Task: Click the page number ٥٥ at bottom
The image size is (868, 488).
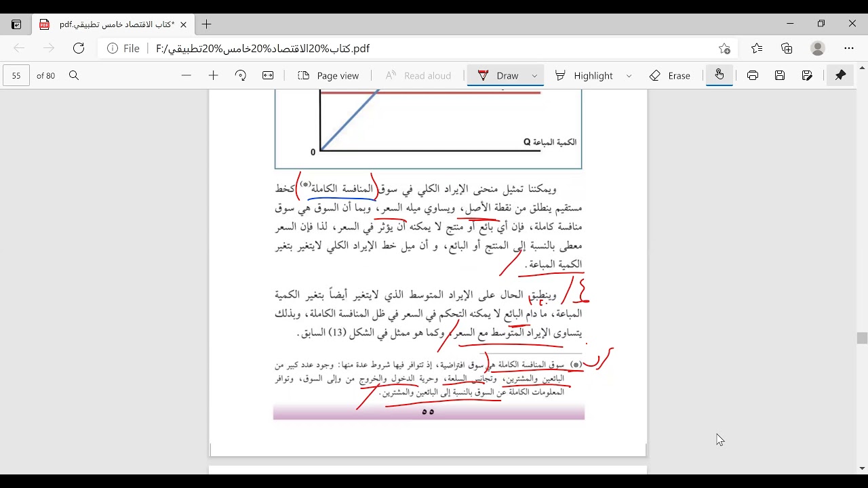Action: tap(428, 411)
